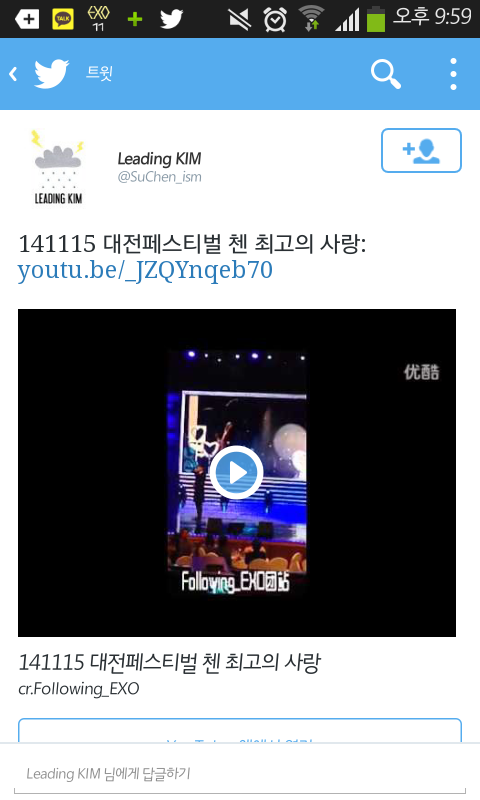Viewport: 480px width, 800px height.
Task: Tap the Twitter bird logo in header
Action: tap(52, 74)
